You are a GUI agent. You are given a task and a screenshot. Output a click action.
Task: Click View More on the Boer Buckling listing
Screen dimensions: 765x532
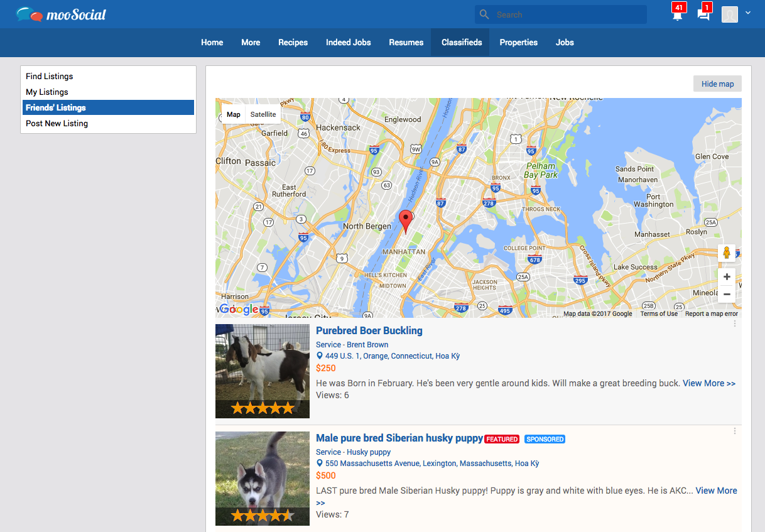709,383
